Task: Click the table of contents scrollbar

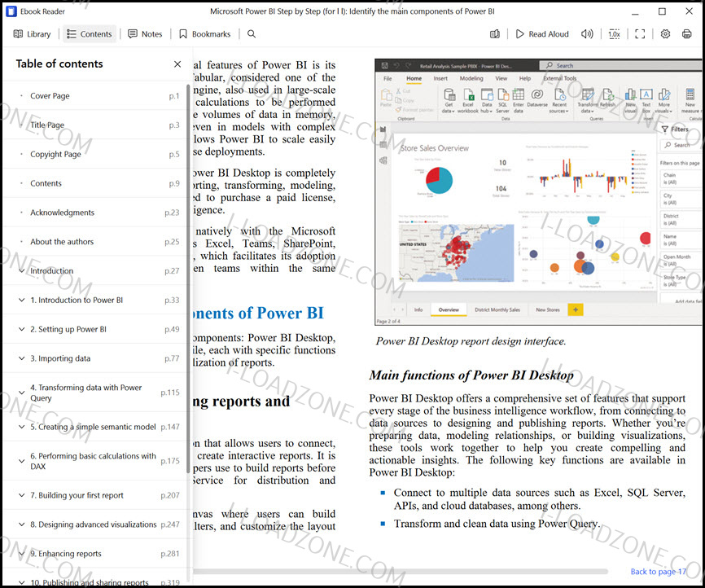Action: 188,278
